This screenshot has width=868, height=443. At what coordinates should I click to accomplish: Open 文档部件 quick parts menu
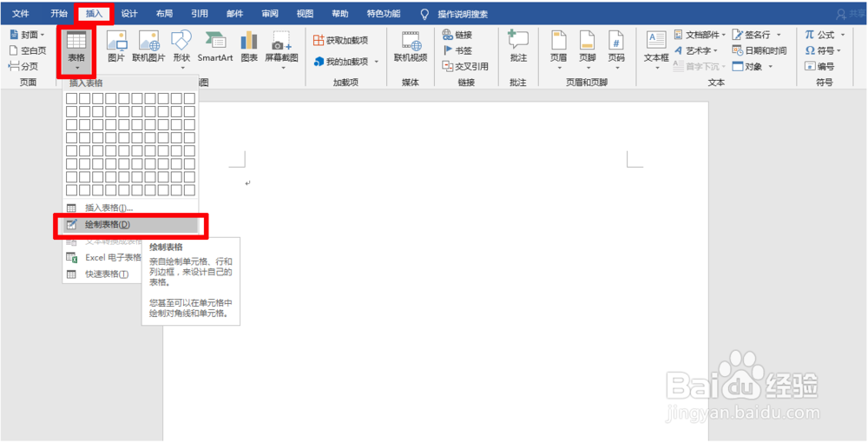pyautogui.click(x=700, y=35)
